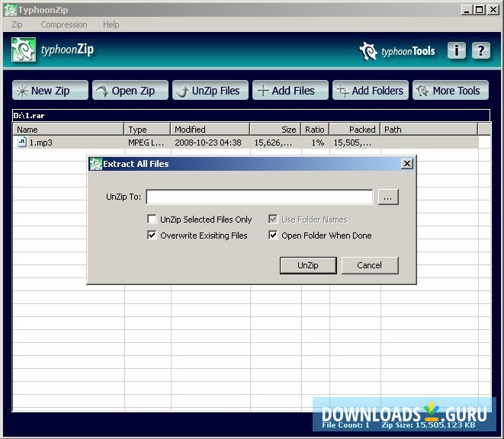Click the '15,505,...' packed cell

352,143
